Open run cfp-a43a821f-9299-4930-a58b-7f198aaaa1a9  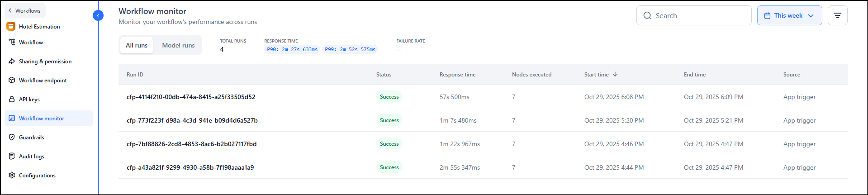pyautogui.click(x=190, y=167)
